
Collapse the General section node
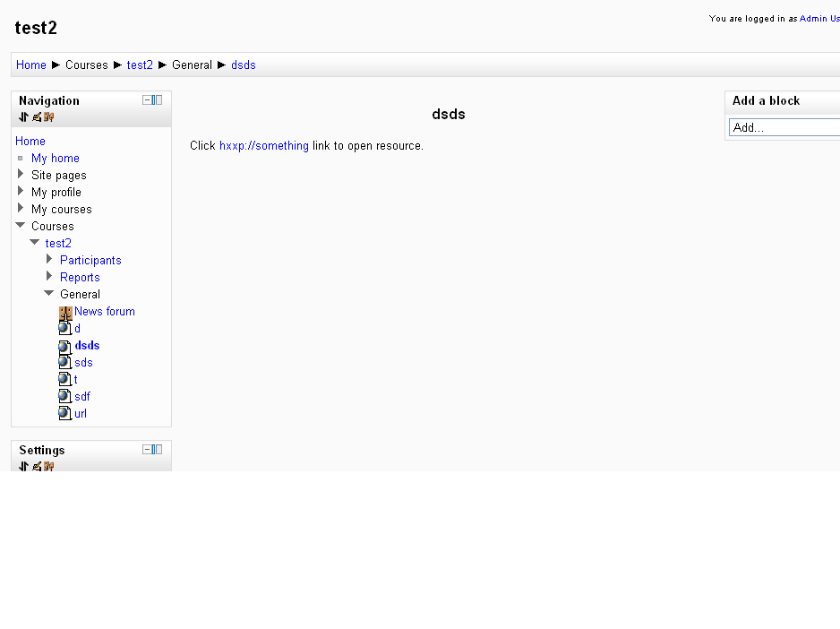[48, 293]
